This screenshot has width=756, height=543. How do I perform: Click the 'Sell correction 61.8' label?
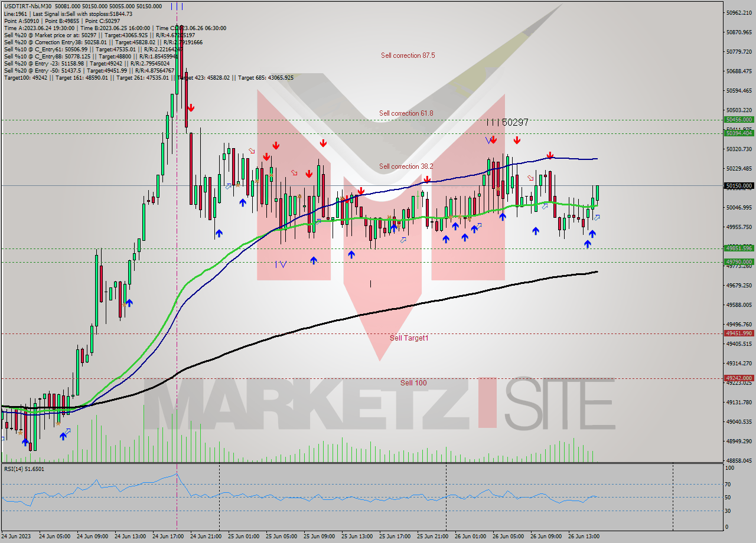click(x=406, y=113)
